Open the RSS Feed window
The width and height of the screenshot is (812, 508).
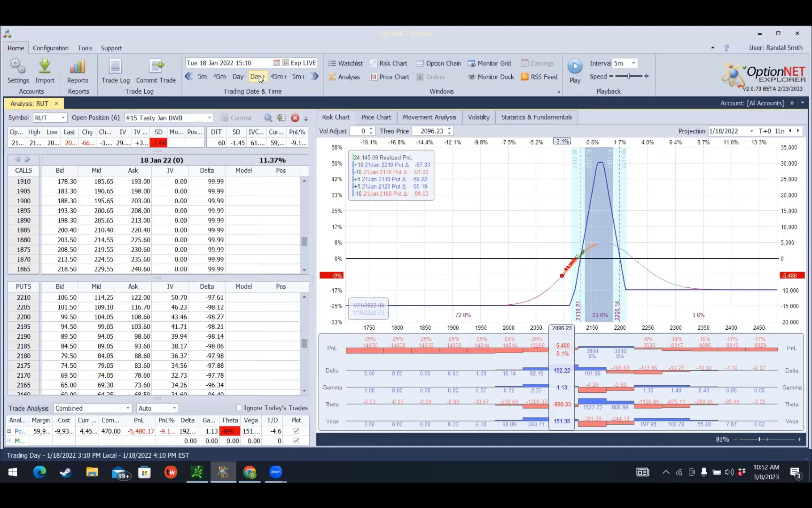coord(539,77)
